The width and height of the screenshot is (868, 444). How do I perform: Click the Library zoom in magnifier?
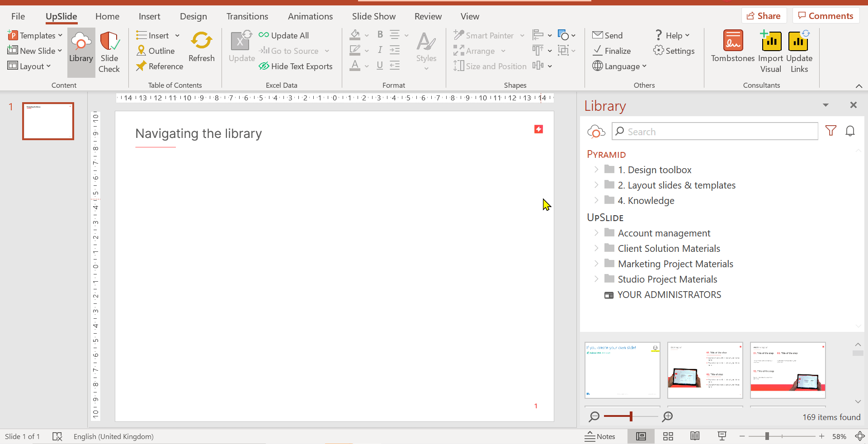click(667, 416)
